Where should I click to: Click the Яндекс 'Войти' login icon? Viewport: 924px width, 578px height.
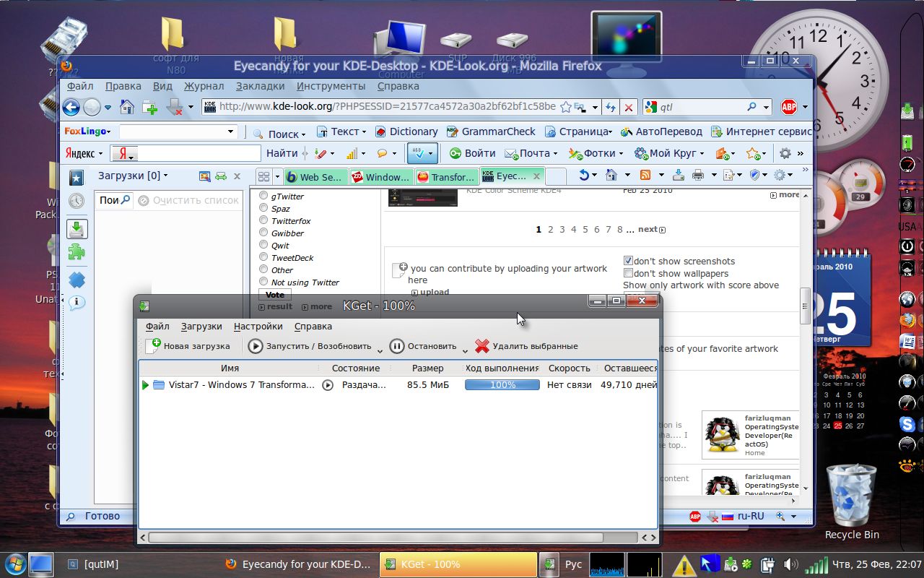coord(456,153)
